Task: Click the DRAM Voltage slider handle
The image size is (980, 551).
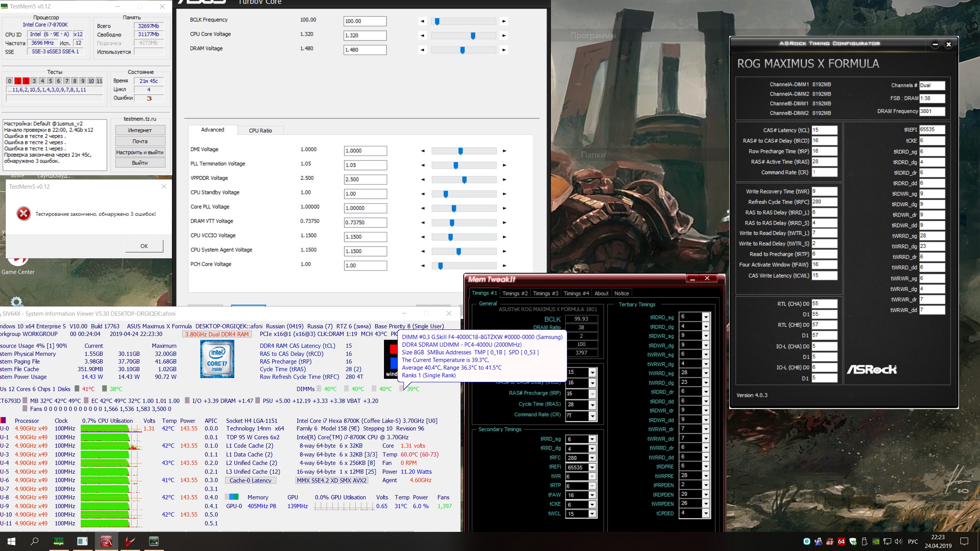Action: [x=462, y=50]
